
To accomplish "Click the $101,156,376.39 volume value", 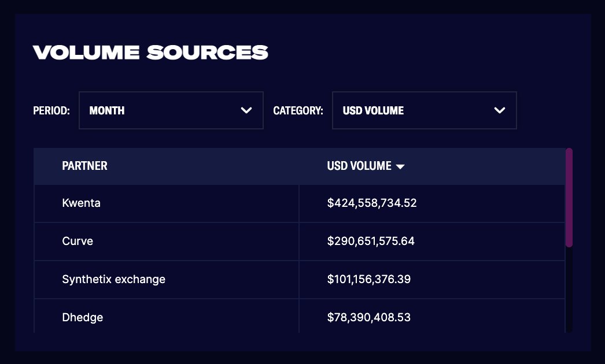I will point(369,279).
